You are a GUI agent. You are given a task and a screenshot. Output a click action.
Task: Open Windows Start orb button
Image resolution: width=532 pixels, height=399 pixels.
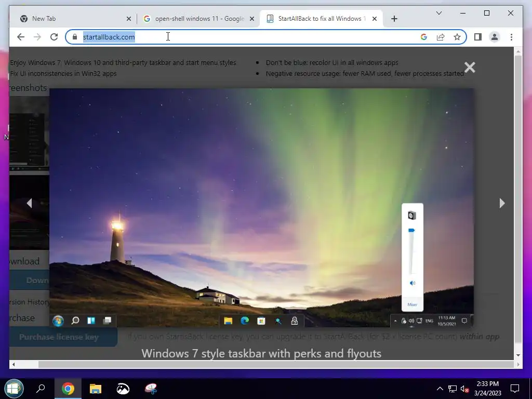click(x=14, y=389)
